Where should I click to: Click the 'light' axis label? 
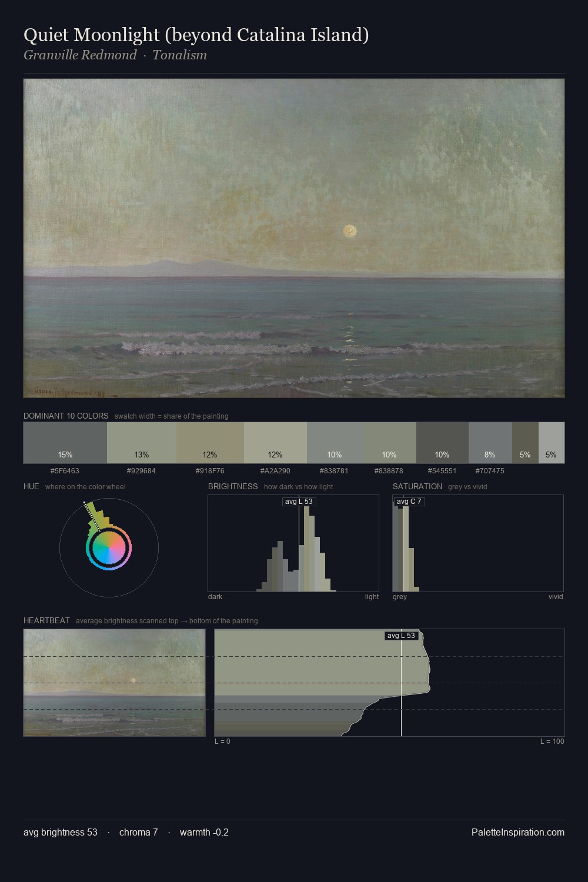click(372, 597)
